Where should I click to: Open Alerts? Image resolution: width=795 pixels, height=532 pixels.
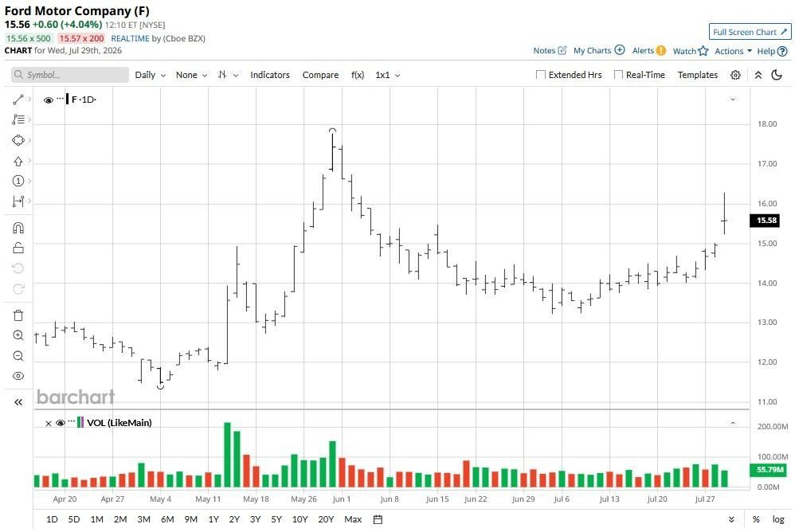click(x=649, y=50)
